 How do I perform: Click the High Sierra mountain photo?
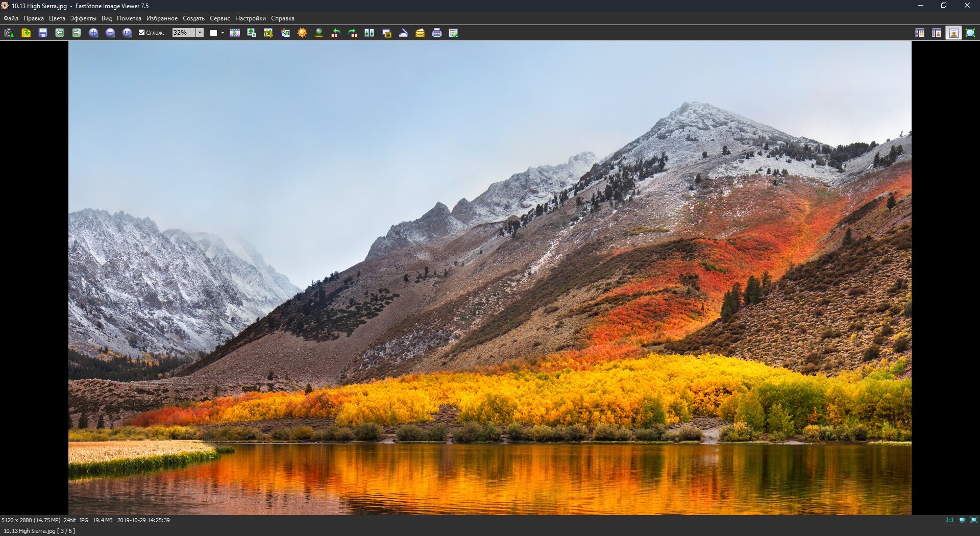[x=490, y=278]
